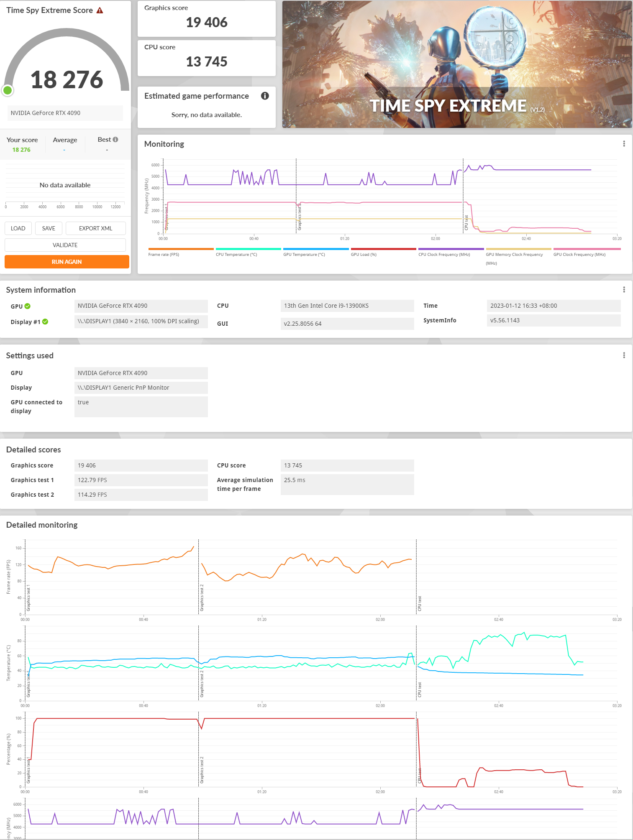The image size is (633, 840).
Task: Click the Graphics test 2 marker in temperature chart
Action: [x=202, y=683]
